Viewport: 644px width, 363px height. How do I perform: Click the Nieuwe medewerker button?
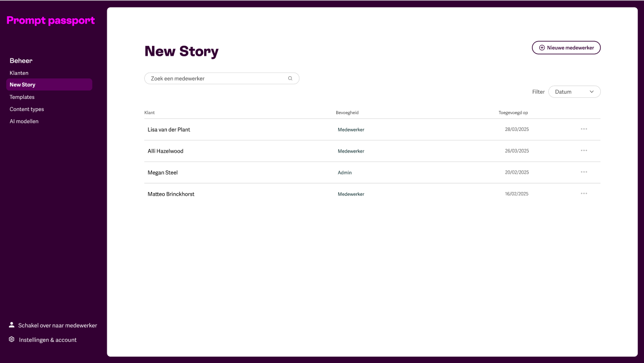click(566, 48)
